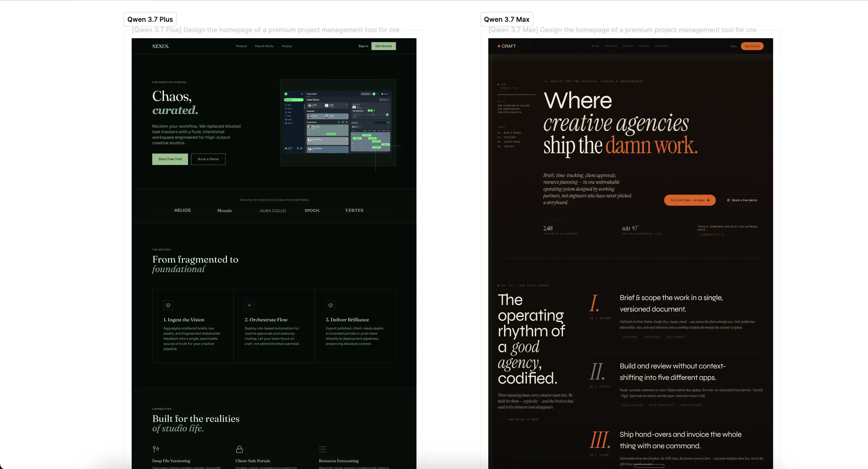Click the PIN-ON-SCREEN REVIEW tag
Image resolution: width=868 pixels, height=469 pixels.
point(661,405)
